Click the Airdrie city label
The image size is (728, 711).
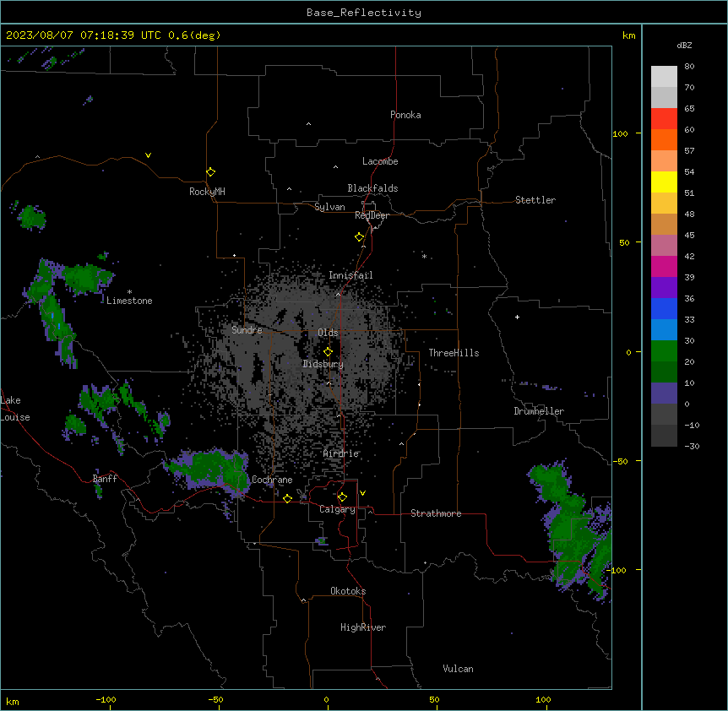[x=341, y=453]
